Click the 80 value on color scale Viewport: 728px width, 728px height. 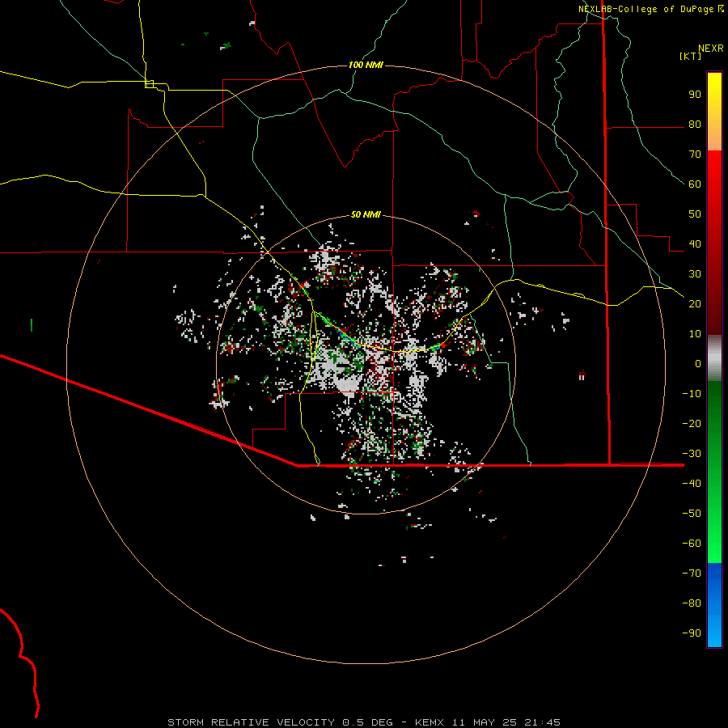695,125
